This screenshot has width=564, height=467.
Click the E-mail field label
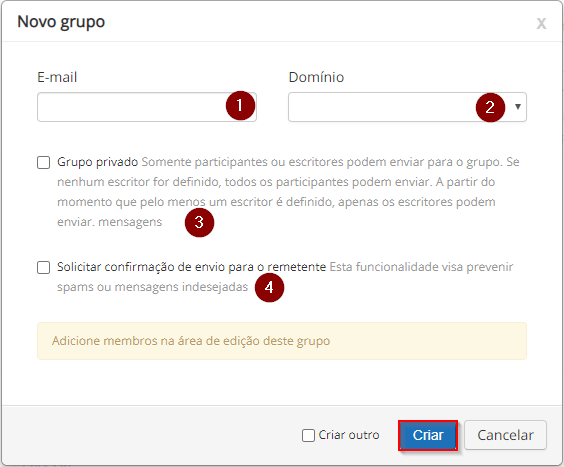click(57, 77)
